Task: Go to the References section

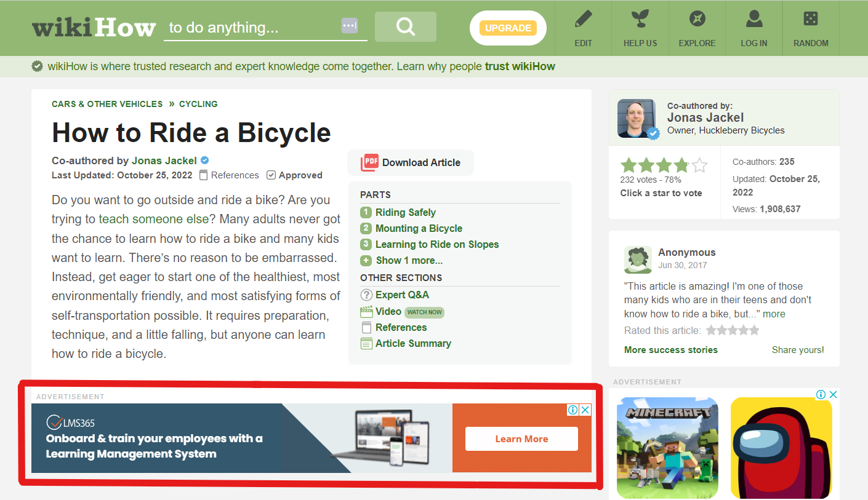Action: 401,327
